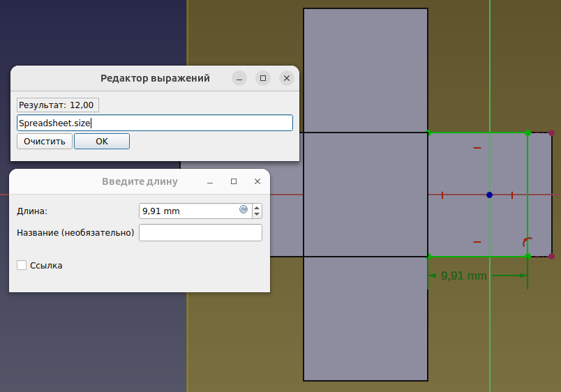The height and width of the screenshot is (392, 561).
Task: Select the bottom-right green sketch vertex
Action: pyautogui.click(x=528, y=256)
